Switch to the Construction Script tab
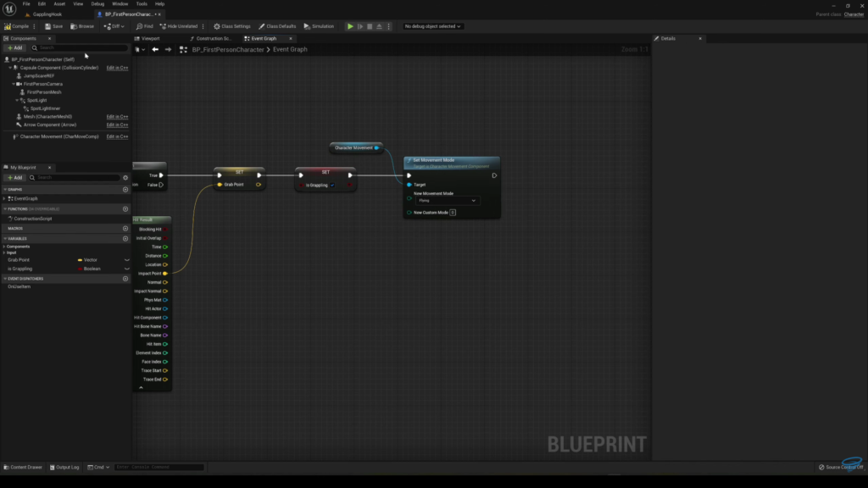 pos(213,39)
